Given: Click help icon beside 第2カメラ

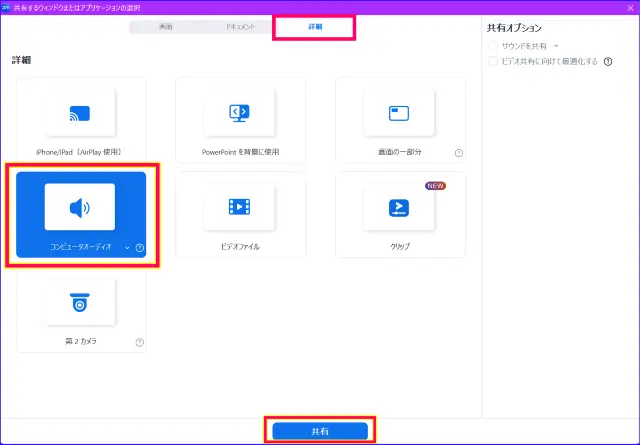Looking at the screenshot, I should pos(139,342).
